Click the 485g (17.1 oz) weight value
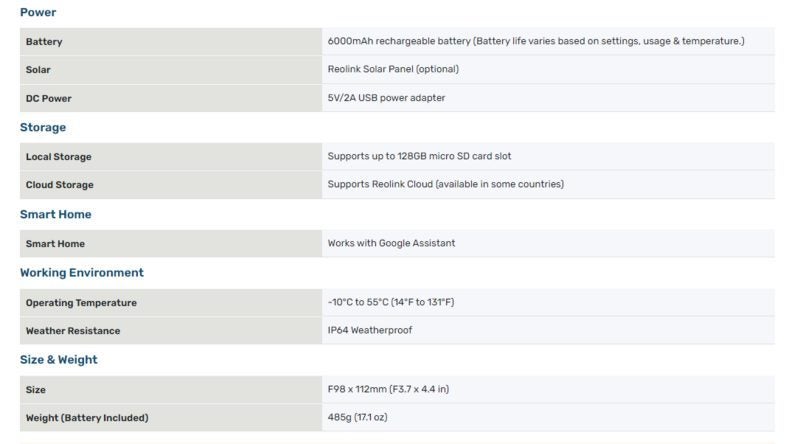The height and width of the screenshot is (444, 800). pos(357,417)
